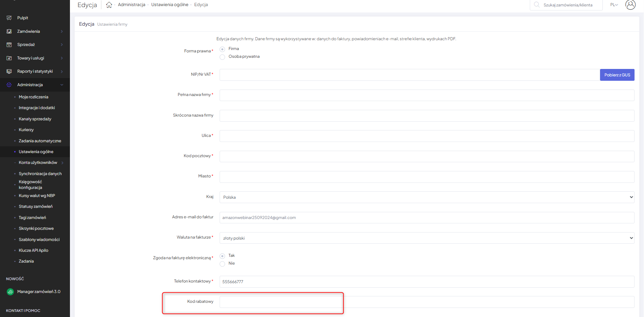Click the Raporty i statystyki icon
Image resolution: width=644 pixels, height=317 pixels.
pos(9,71)
